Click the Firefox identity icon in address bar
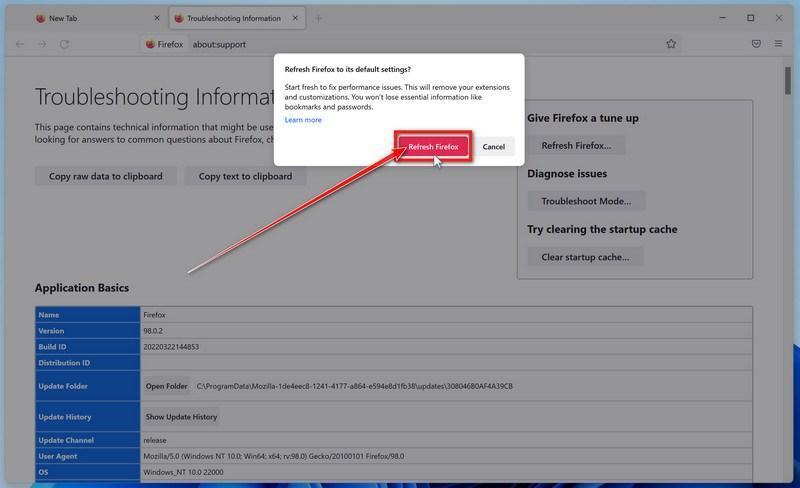Viewport: 800px width, 488px height. tap(164, 44)
